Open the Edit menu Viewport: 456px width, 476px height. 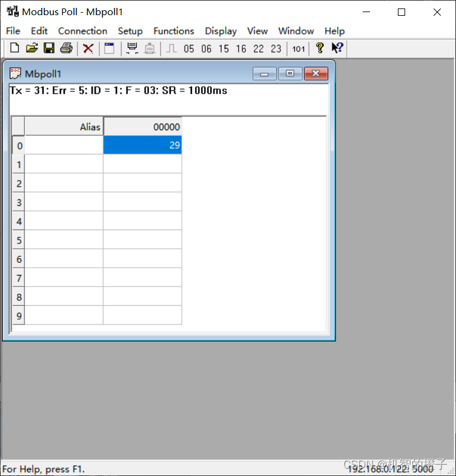(x=39, y=31)
